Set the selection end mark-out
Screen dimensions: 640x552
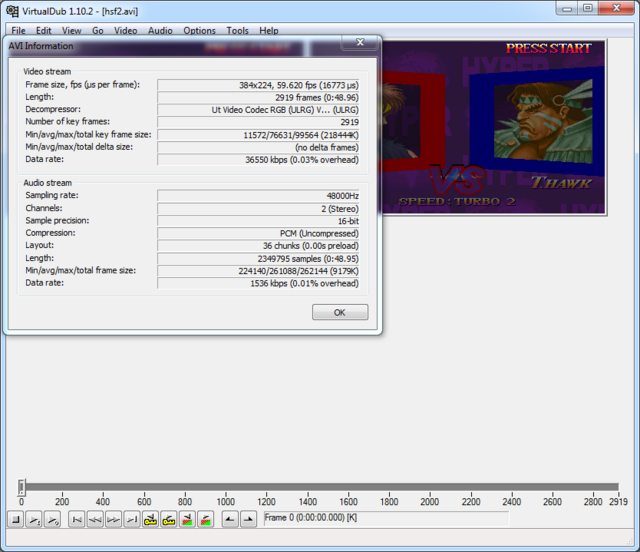pyautogui.click(x=248, y=519)
